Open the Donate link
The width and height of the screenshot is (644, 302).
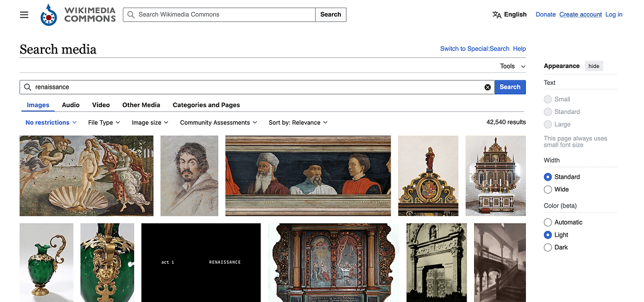(546, 14)
